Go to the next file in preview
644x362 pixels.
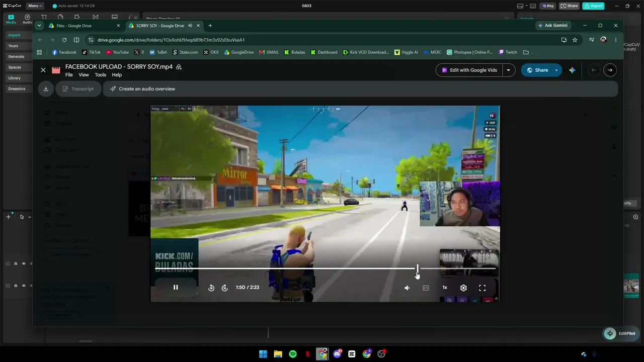610,70
